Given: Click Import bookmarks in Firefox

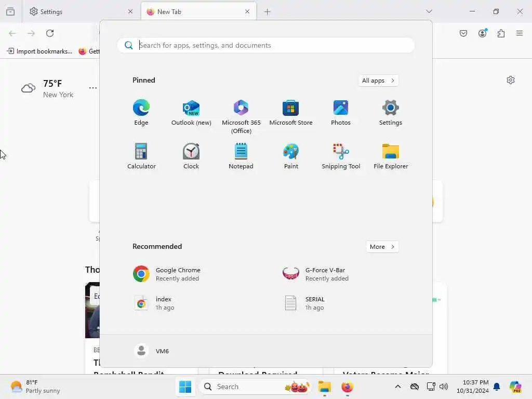Looking at the screenshot, I should pyautogui.click(x=39, y=51).
